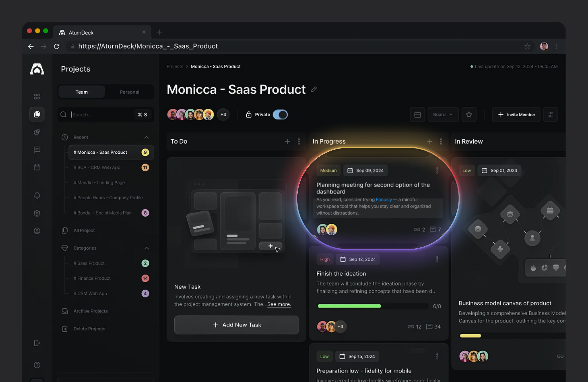Open the messages panel in the sidebar
Screen dimensions: 588x382
click(37, 149)
